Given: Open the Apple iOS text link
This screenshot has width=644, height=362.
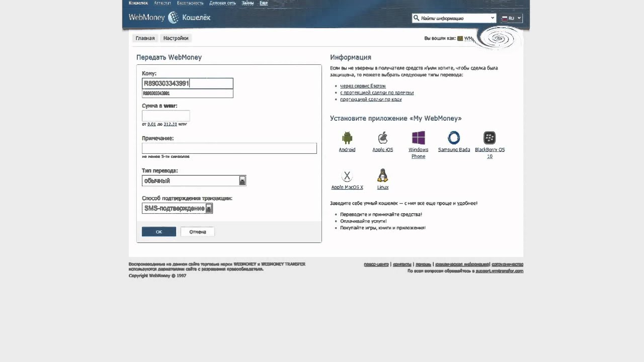Looking at the screenshot, I should 382,150.
